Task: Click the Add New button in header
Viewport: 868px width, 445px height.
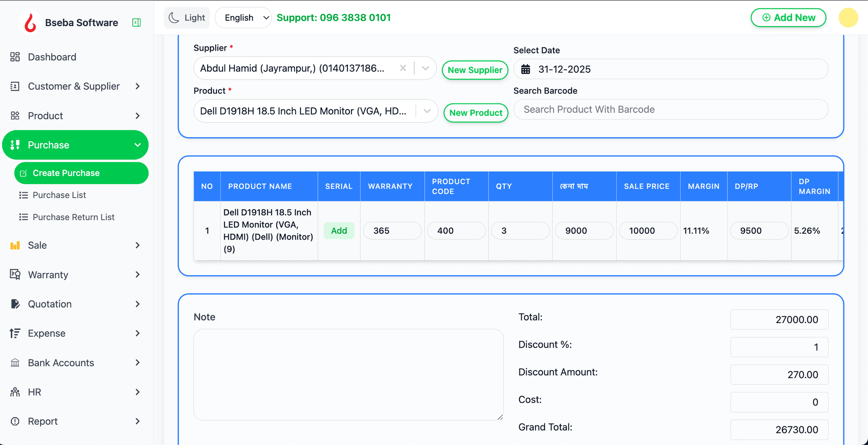Action: (x=788, y=18)
